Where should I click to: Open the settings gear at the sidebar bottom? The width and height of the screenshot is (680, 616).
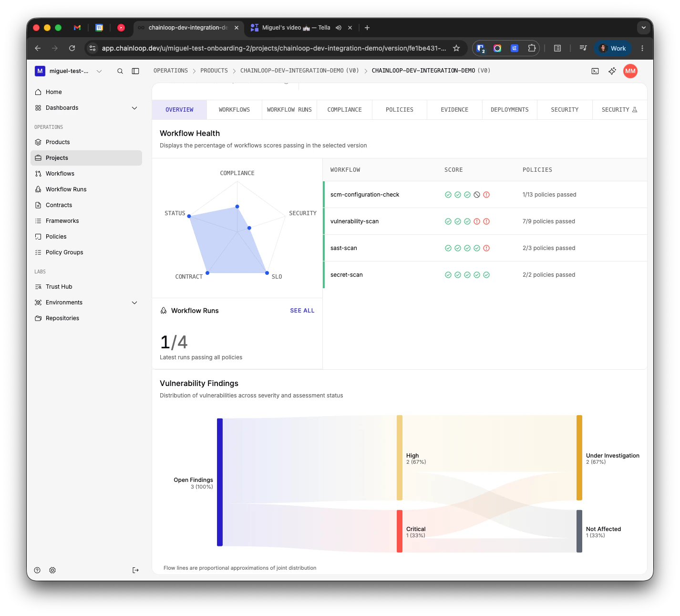pyautogui.click(x=52, y=570)
